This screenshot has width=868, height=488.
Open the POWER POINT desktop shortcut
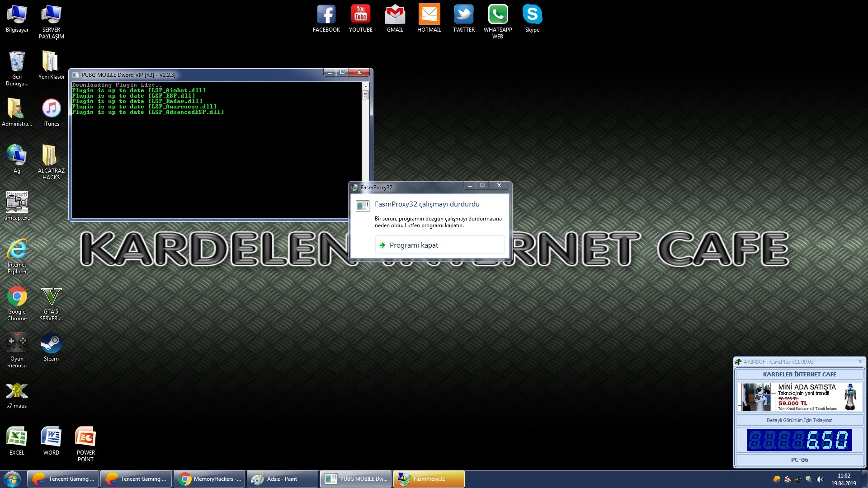click(x=85, y=445)
